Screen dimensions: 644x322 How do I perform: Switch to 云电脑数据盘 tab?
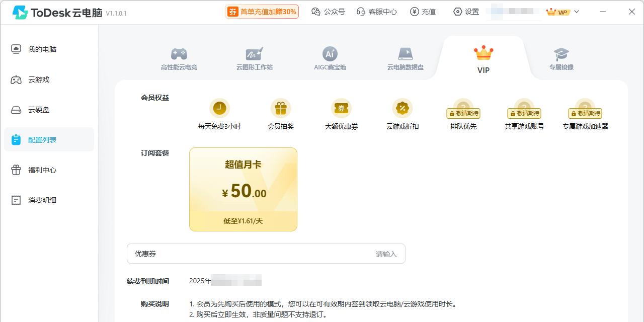tap(406, 59)
